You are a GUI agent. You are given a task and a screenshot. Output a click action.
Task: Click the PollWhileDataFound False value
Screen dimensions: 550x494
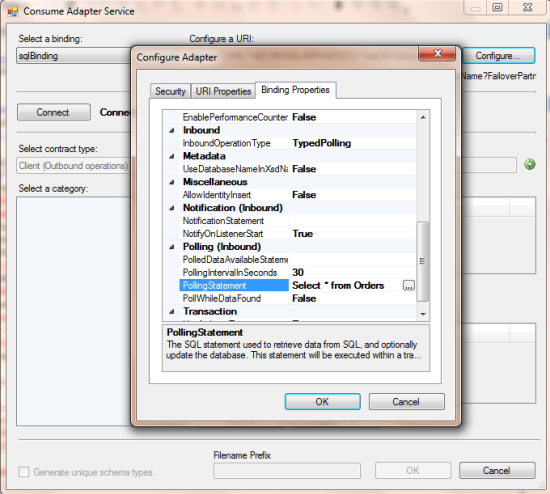click(304, 299)
